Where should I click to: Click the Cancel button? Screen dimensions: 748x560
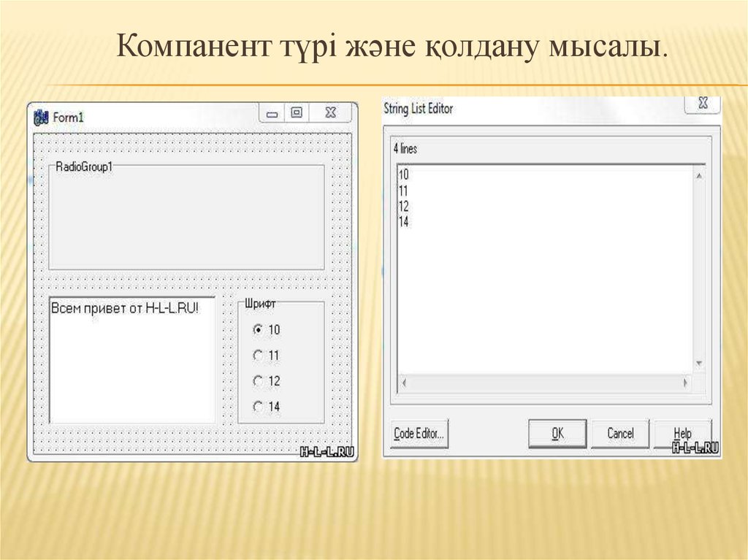coord(620,432)
